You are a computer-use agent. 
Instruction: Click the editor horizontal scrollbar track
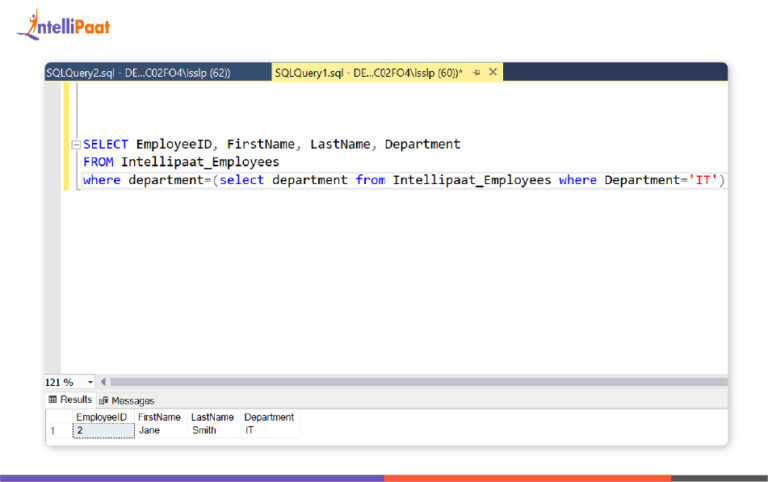(x=419, y=382)
